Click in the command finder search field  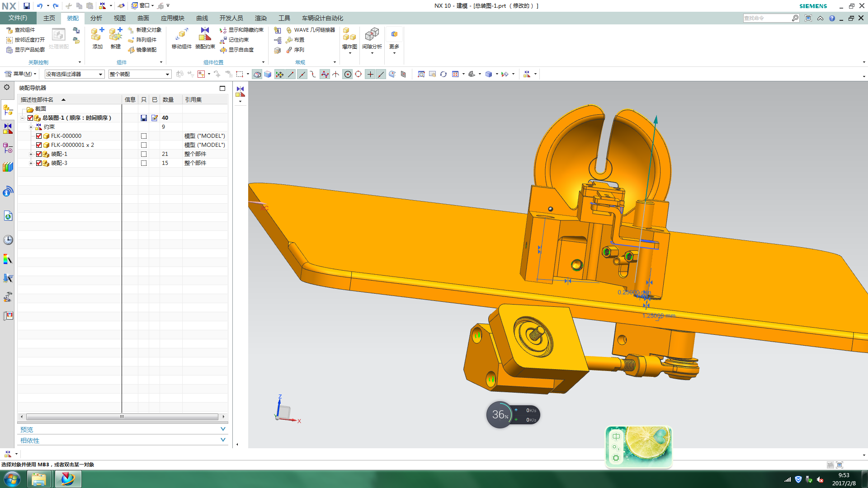[767, 18]
